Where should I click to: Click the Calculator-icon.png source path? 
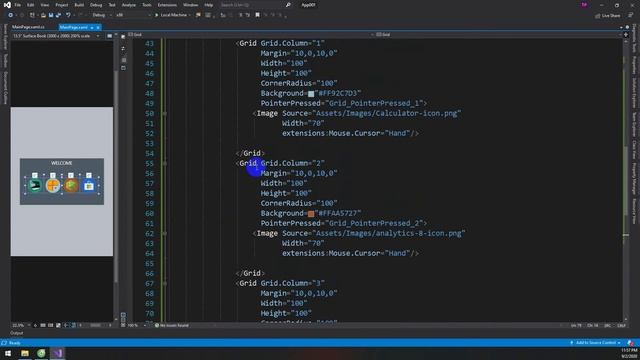[x=387, y=113]
